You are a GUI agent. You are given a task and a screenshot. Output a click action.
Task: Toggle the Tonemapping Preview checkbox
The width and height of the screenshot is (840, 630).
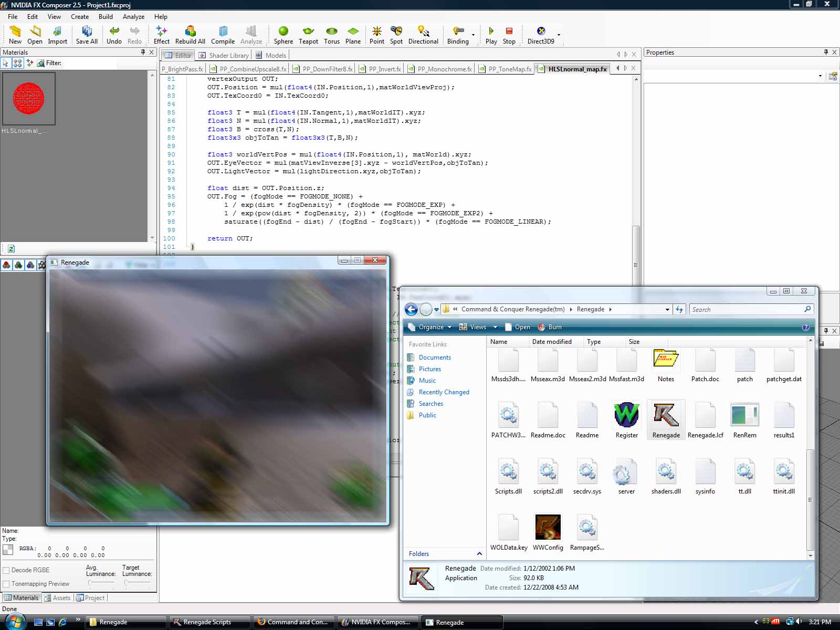(x=6, y=584)
